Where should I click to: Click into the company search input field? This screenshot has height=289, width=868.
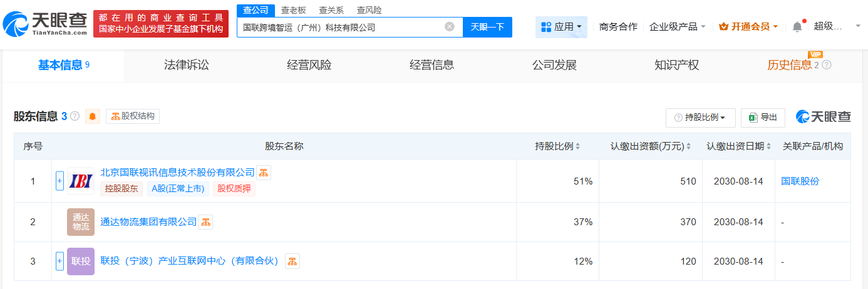341,27
